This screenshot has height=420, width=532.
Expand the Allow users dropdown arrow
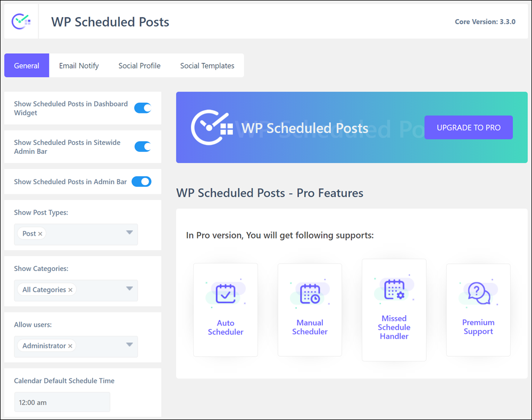tap(129, 344)
